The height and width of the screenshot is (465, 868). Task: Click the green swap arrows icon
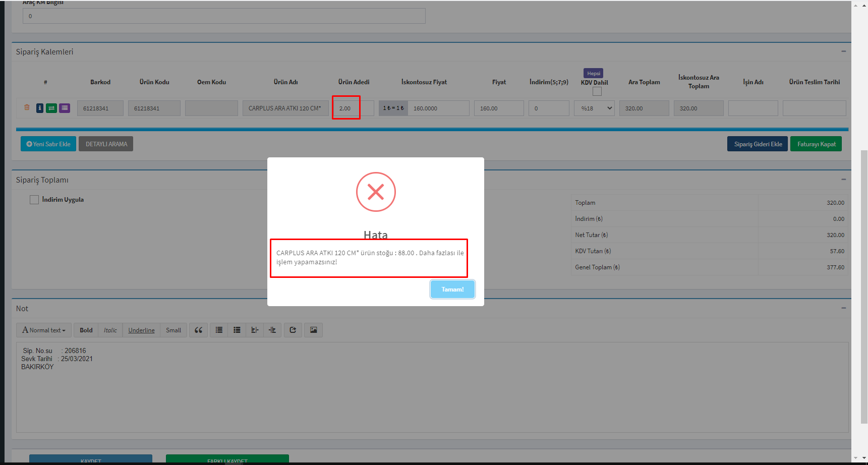coord(51,108)
